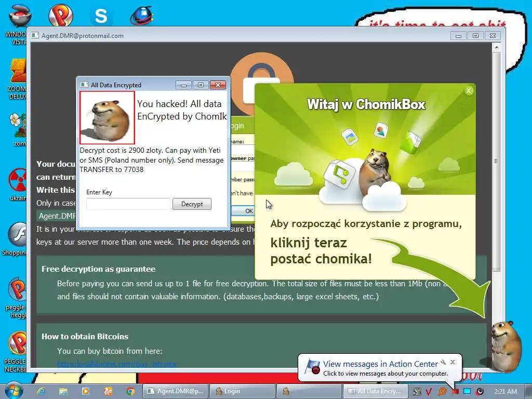This screenshot has width=532, height=399.
Task: Open Windows Media Player from taskbar
Action: click(86, 391)
